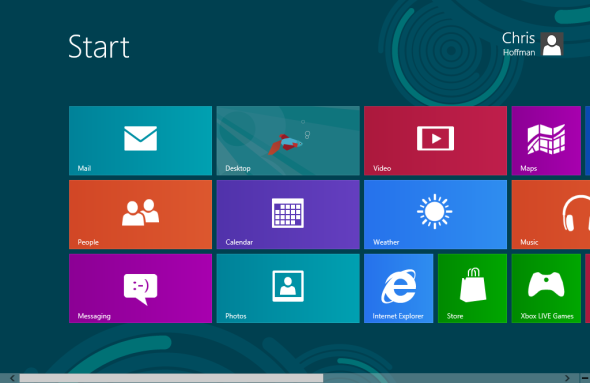Open Xbox LIVE Games tile
590x383 pixels.
point(546,288)
